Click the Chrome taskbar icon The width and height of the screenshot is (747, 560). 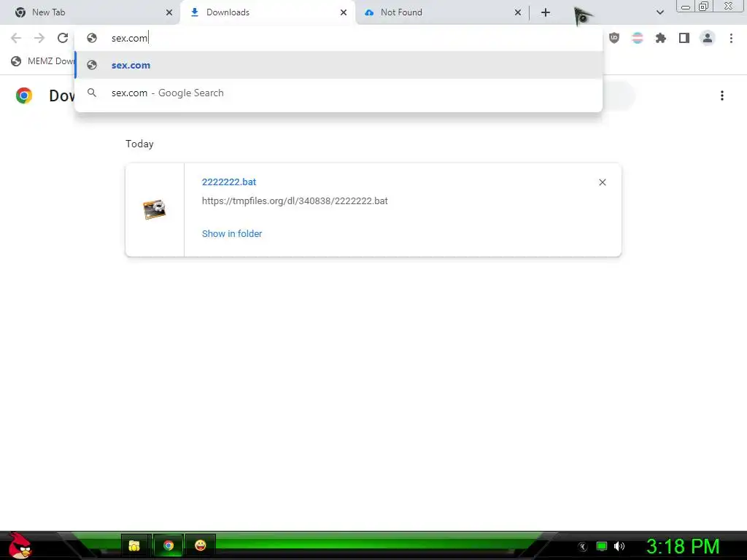coord(169,545)
